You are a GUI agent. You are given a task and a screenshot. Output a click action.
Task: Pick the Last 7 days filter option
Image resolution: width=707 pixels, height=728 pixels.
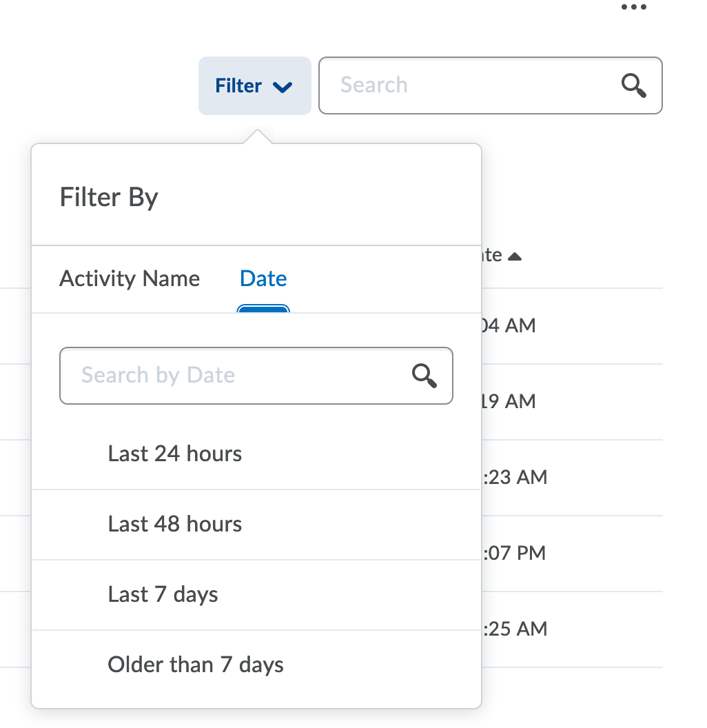click(163, 595)
